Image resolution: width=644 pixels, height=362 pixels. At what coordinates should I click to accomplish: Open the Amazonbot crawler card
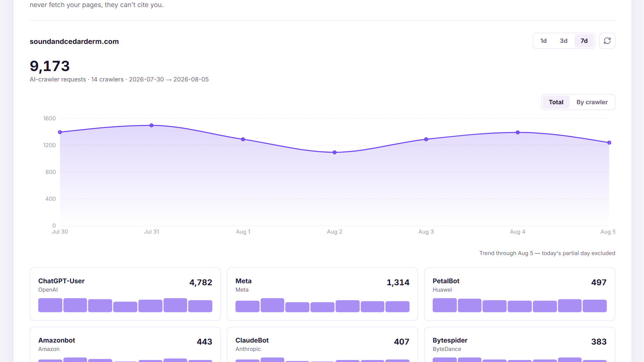125,345
